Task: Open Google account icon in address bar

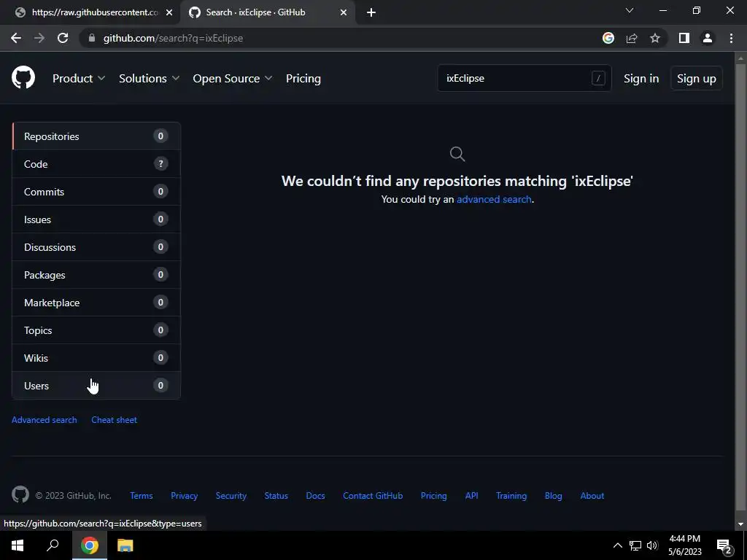Action: 608,38
